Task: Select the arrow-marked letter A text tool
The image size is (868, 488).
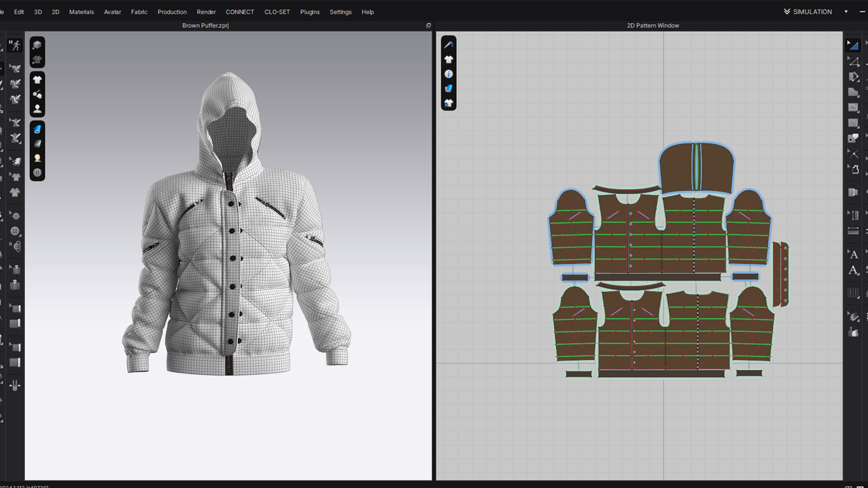Action: [853, 254]
